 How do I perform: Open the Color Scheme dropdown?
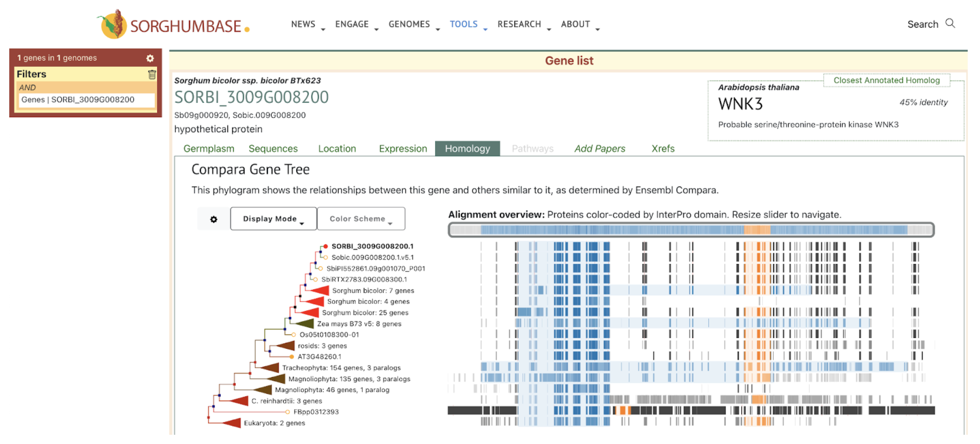point(361,219)
